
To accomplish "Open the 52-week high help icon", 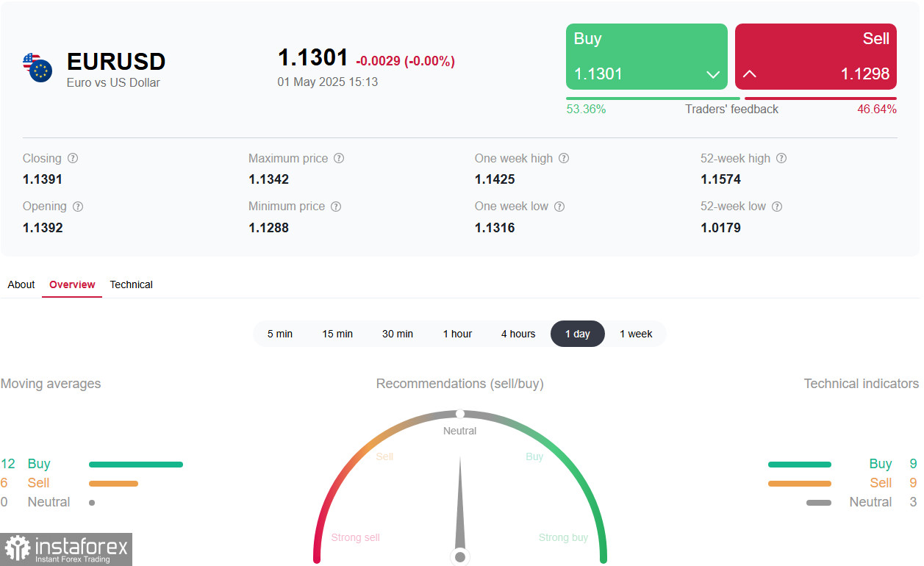I will click(781, 158).
